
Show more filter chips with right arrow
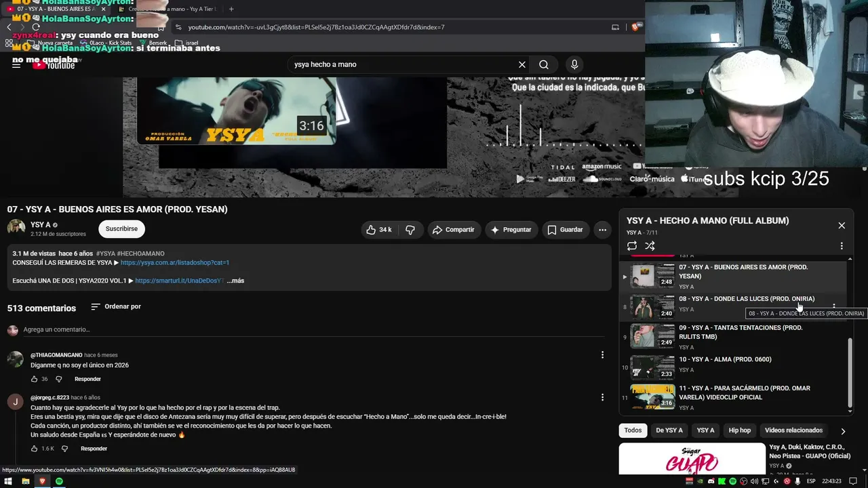coord(843,431)
